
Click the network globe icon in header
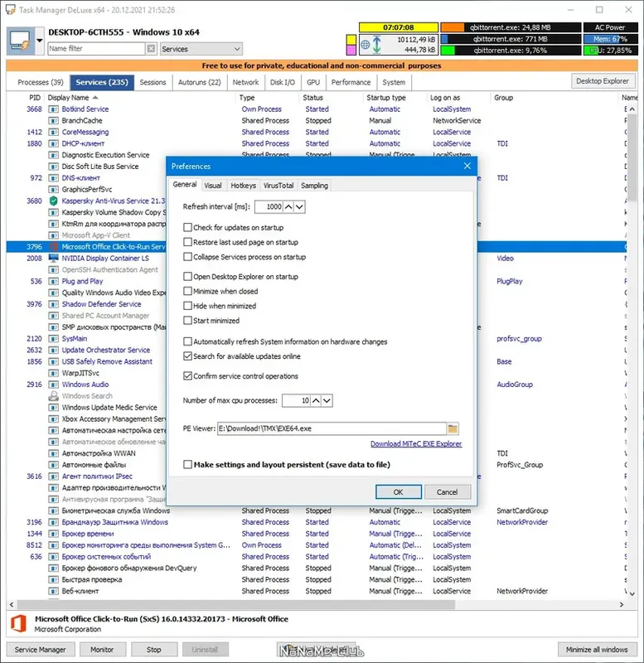pyautogui.click(x=365, y=44)
